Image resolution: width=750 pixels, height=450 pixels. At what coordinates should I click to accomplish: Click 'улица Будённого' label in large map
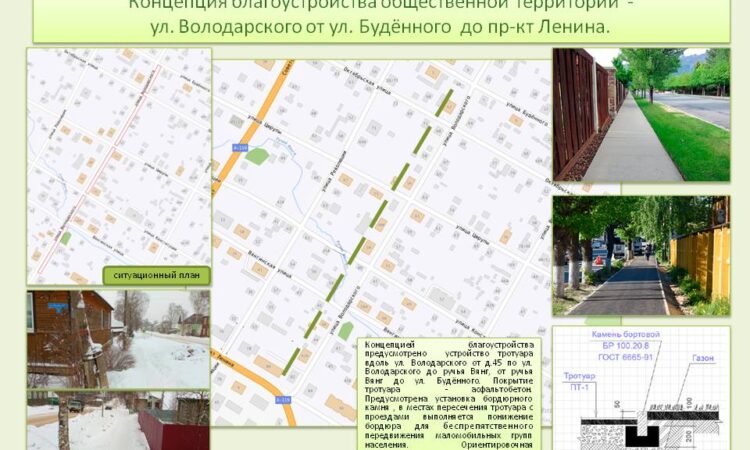tap(527, 113)
